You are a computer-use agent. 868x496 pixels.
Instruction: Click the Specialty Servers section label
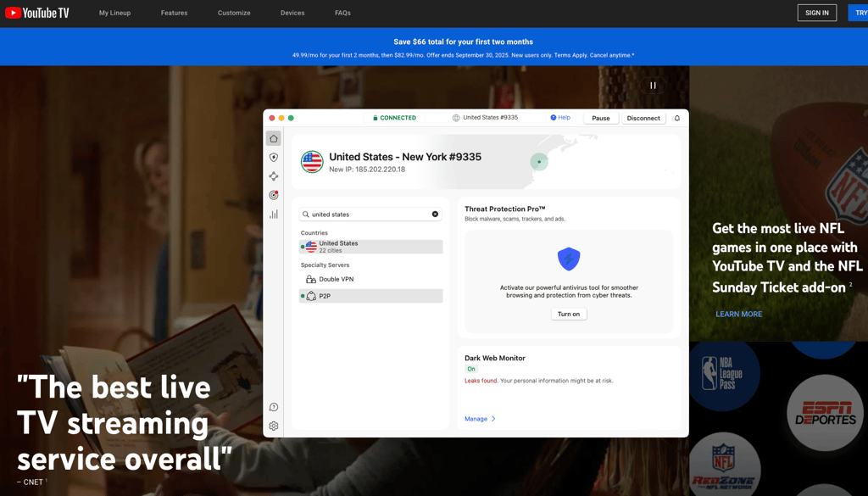click(325, 265)
